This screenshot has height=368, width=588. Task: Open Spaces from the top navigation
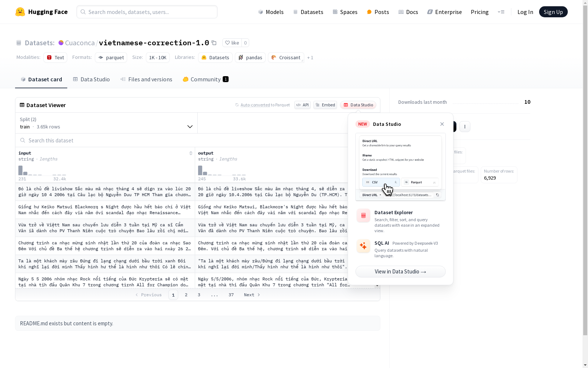[x=345, y=12]
